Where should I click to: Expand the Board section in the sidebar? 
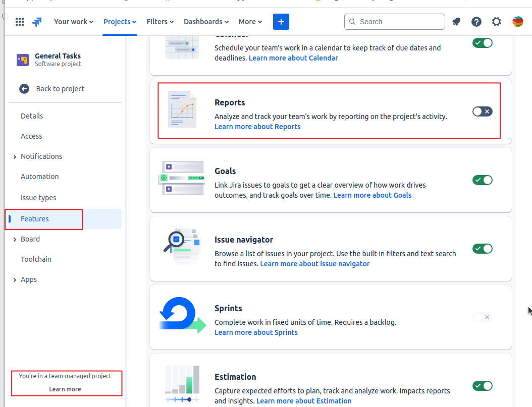tap(15, 239)
